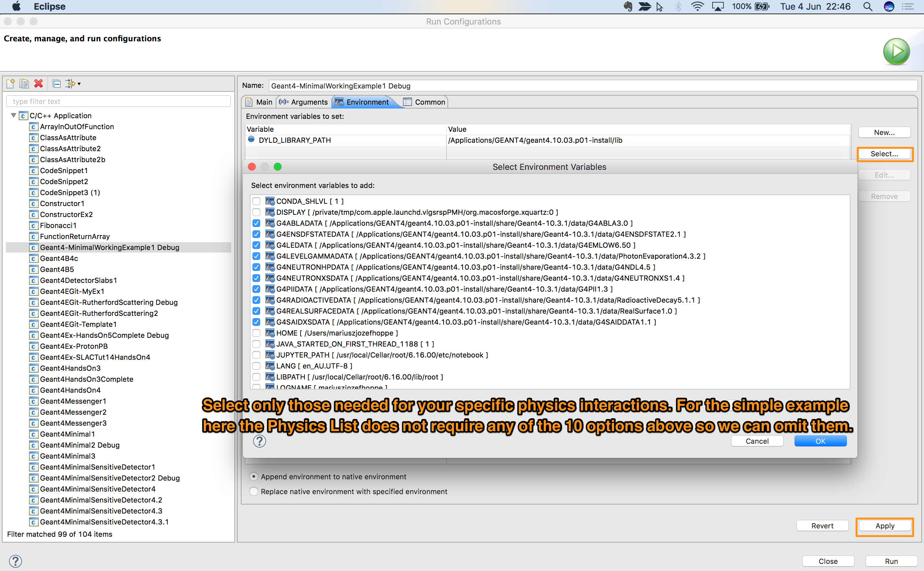
Task: Open Spotlight search in the menu bar
Action: pyautogui.click(x=868, y=6)
